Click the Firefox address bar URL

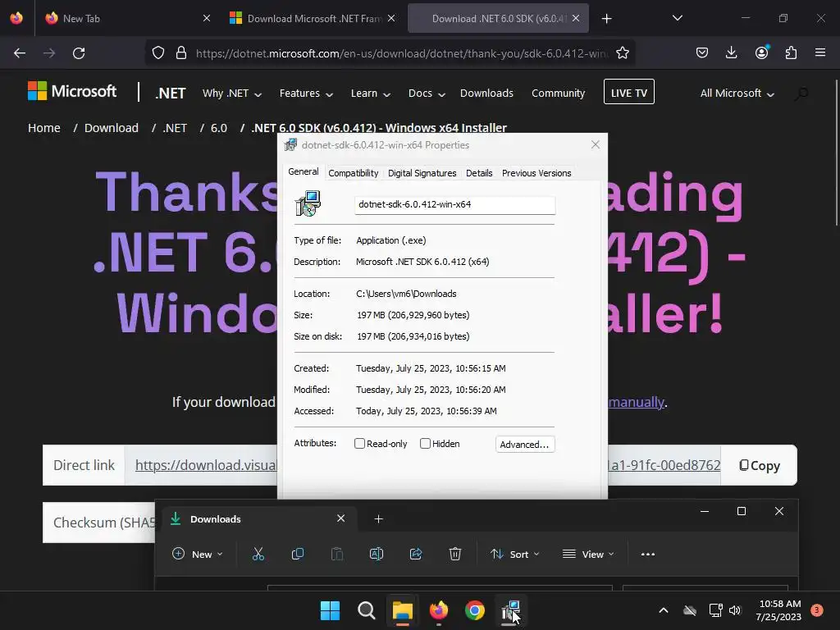point(402,53)
